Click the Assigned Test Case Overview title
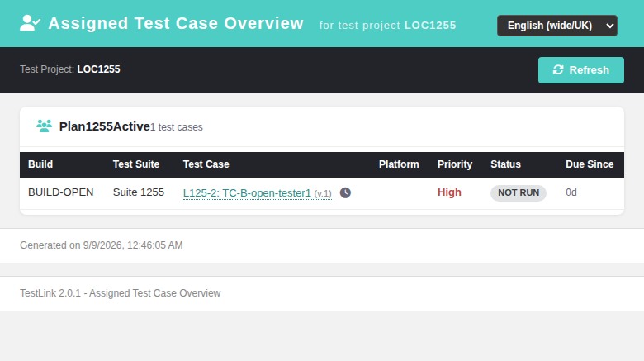 pyautogui.click(x=176, y=23)
